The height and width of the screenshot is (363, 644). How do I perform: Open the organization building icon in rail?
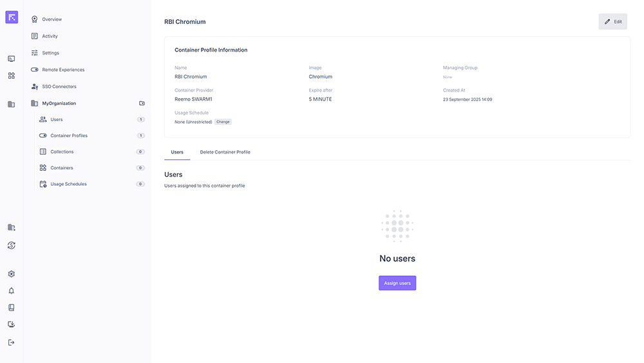11,104
